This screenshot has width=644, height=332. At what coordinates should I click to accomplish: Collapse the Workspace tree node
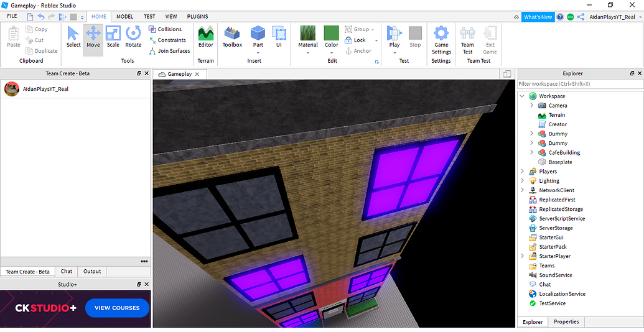click(x=522, y=96)
